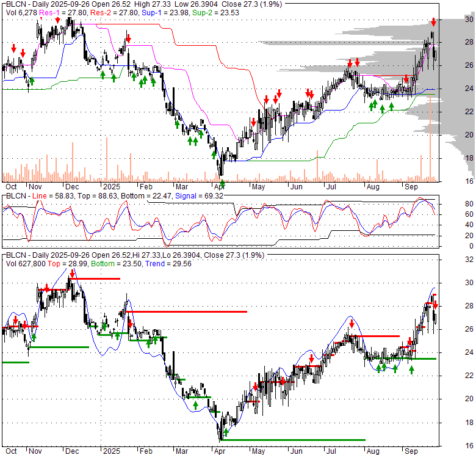The width and height of the screenshot is (476, 455).
Task: Click Oct on the bottom chart time axis
Action: point(11,451)
